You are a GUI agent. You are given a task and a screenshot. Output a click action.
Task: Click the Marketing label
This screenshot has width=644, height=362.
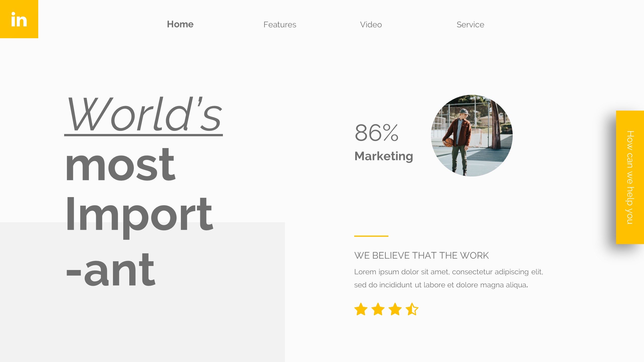click(384, 156)
